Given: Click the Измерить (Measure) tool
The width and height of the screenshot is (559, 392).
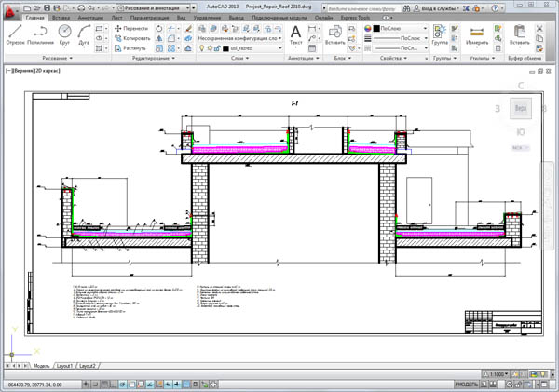Looking at the screenshot, I should [x=476, y=34].
